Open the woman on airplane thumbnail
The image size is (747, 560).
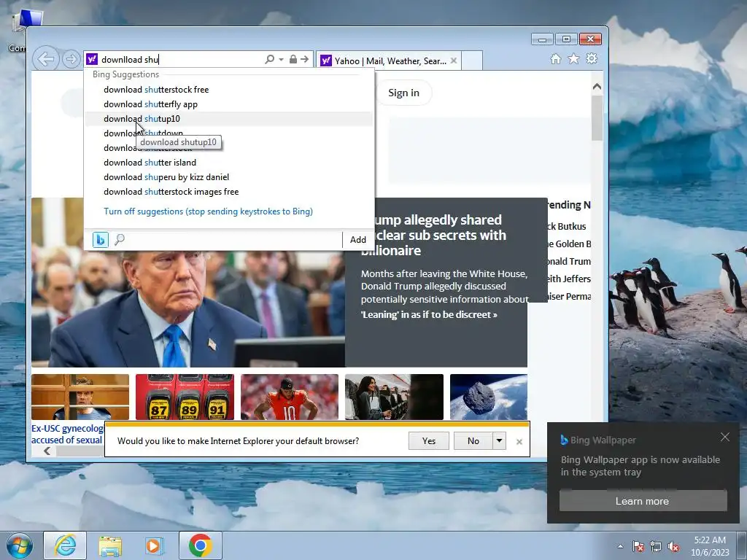click(394, 397)
